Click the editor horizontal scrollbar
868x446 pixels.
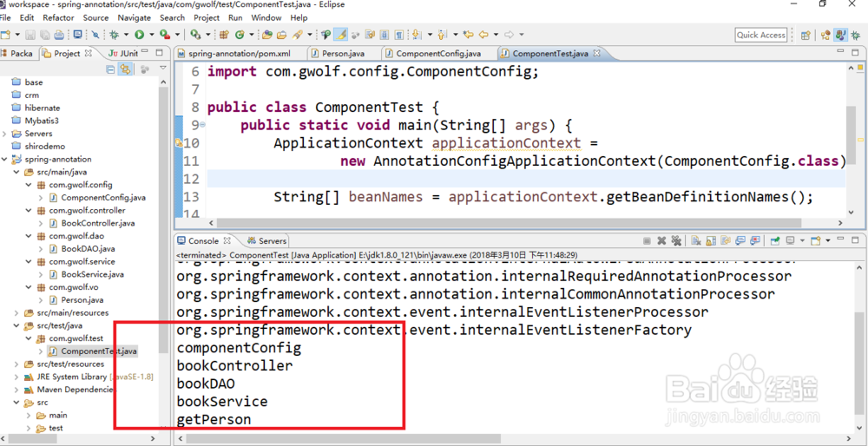[510, 222]
